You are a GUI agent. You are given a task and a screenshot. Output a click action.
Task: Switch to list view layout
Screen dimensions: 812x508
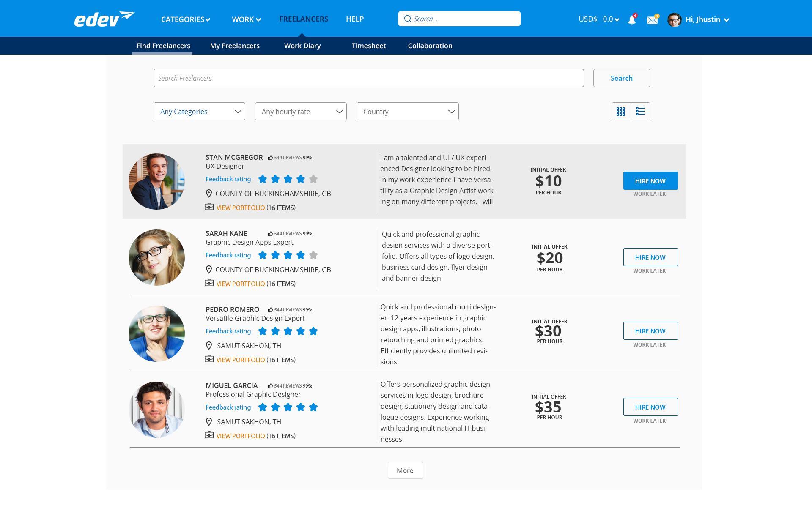640,112
